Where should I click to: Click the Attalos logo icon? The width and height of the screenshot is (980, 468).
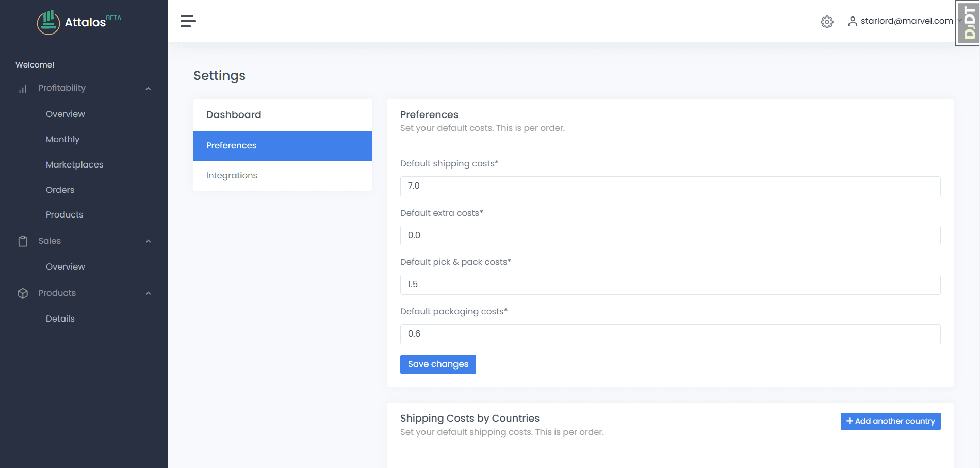pyautogui.click(x=48, y=22)
